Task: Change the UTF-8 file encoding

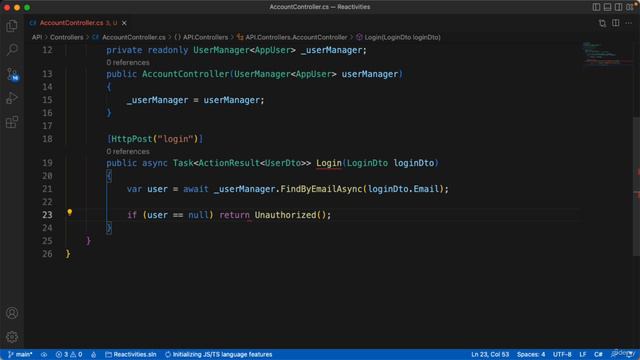Action: click(x=562, y=354)
